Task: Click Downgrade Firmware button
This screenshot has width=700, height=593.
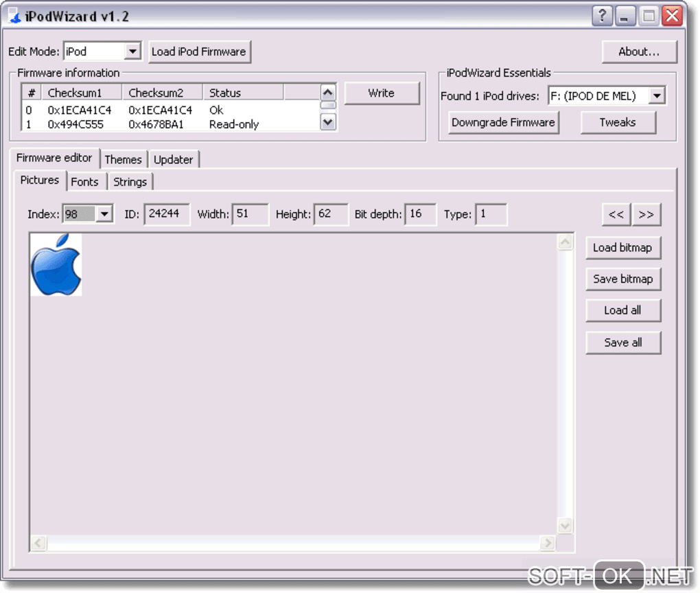Action: coord(503,122)
